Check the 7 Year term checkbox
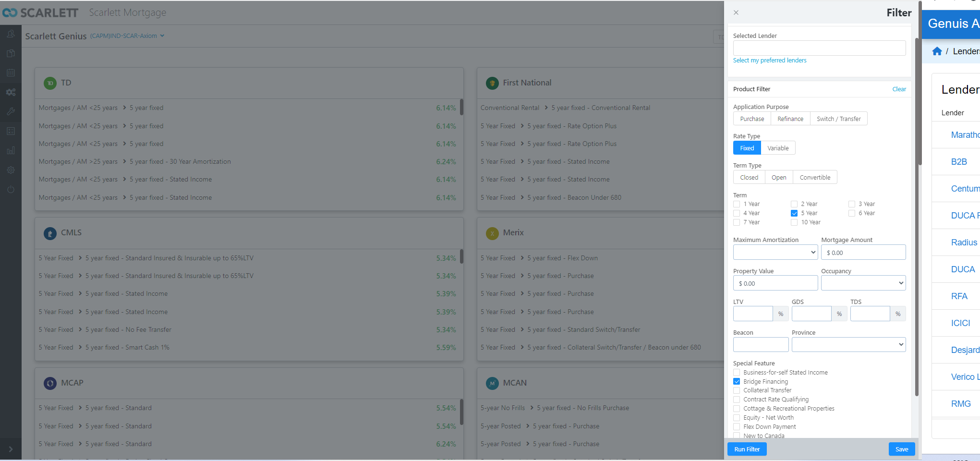This screenshot has height=461, width=980. click(x=737, y=222)
